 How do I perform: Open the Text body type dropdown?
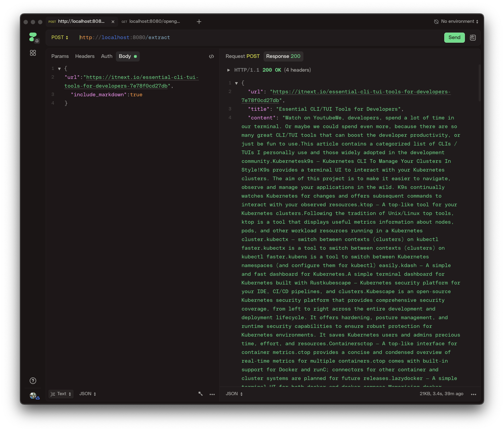coord(61,394)
